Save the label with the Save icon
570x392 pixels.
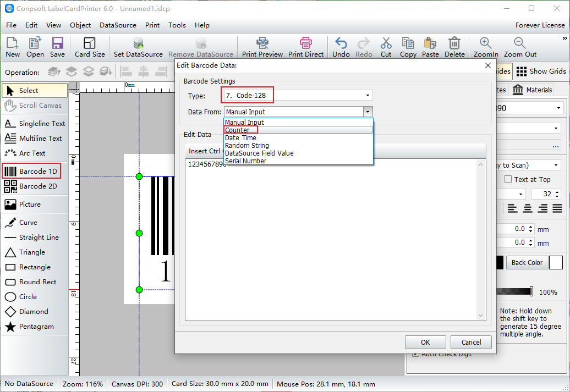point(57,47)
